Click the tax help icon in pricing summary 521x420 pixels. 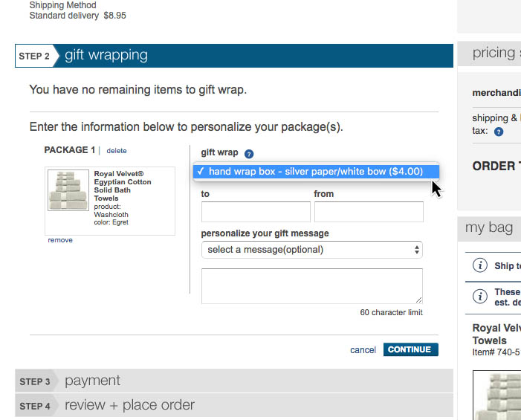click(x=499, y=132)
